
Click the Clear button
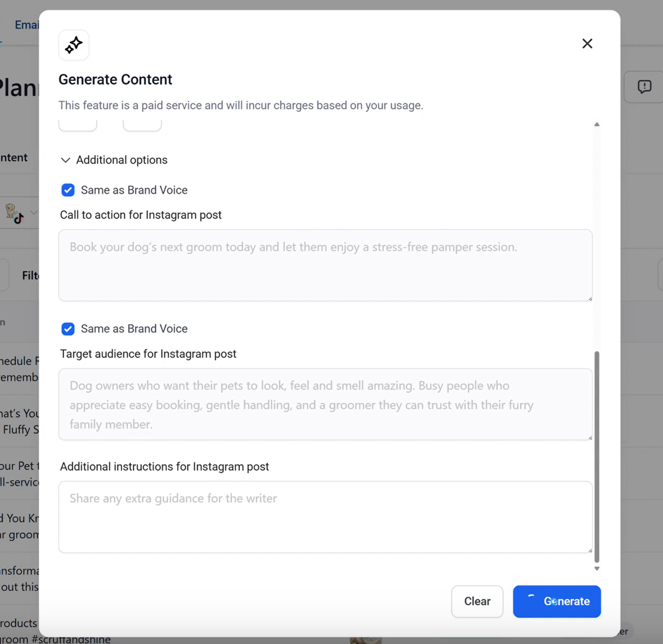pyautogui.click(x=477, y=601)
